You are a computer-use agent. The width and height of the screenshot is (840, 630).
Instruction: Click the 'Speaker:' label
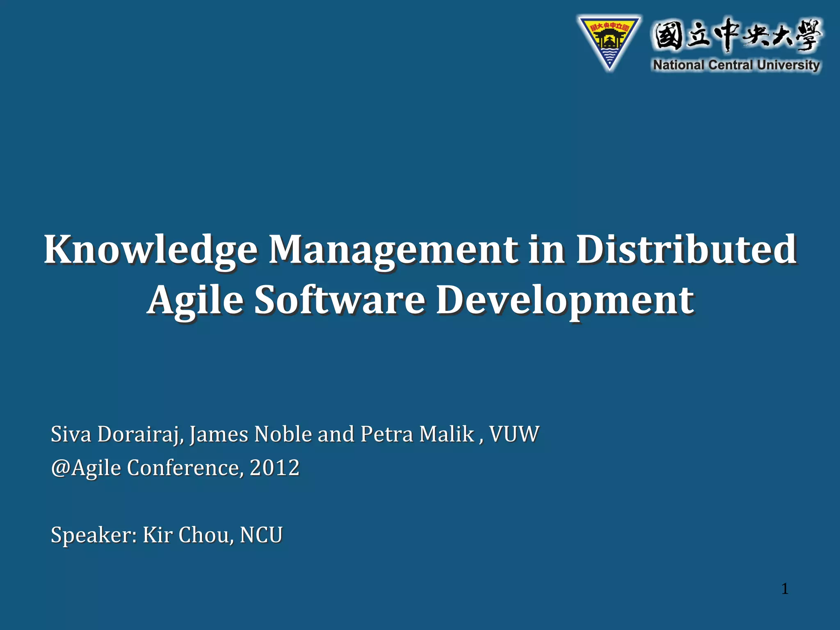point(94,535)
